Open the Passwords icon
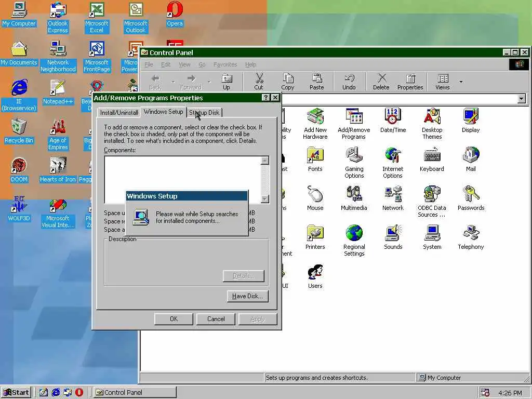Image resolution: width=532 pixels, height=399 pixels. 471,198
